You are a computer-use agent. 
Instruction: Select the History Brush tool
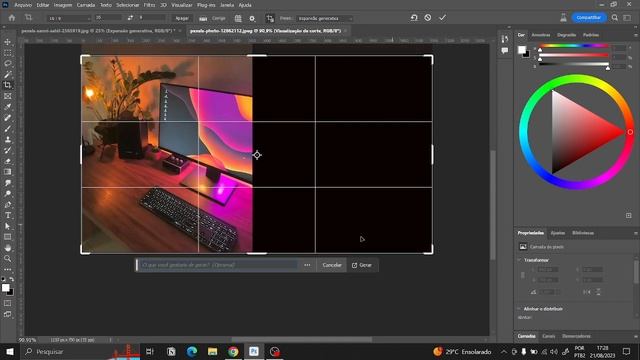coord(8,150)
